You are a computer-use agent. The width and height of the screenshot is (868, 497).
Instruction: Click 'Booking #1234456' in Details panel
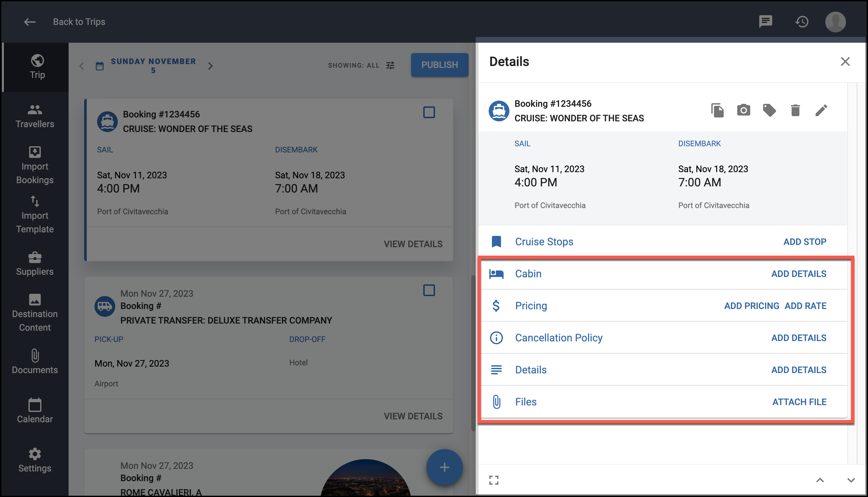point(553,104)
